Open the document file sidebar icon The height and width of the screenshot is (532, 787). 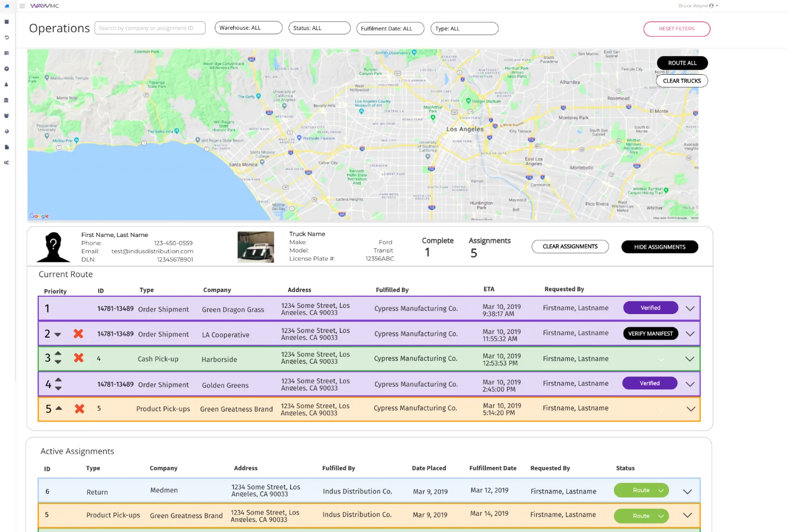point(7,147)
